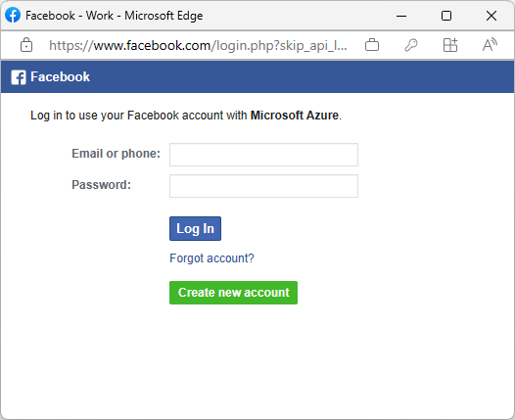This screenshot has width=515, height=420.
Task: Open the Forgot account? link
Action: (211, 258)
